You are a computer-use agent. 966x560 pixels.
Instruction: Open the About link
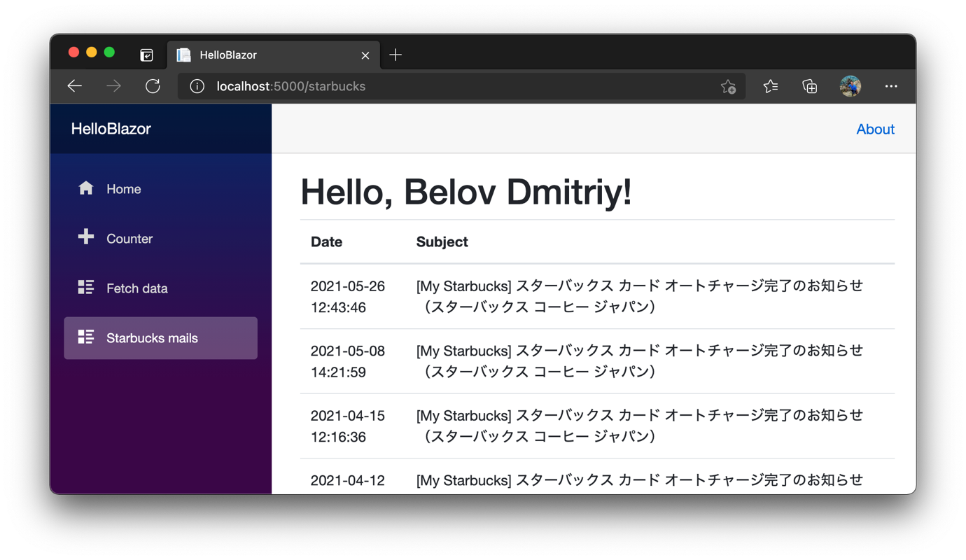click(x=875, y=129)
